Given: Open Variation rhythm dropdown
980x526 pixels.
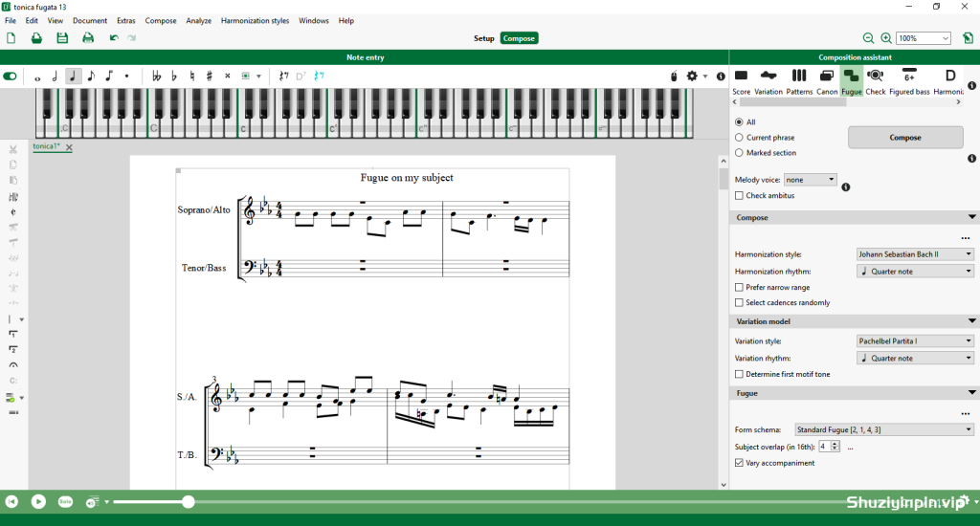Looking at the screenshot, I should click(915, 358).
